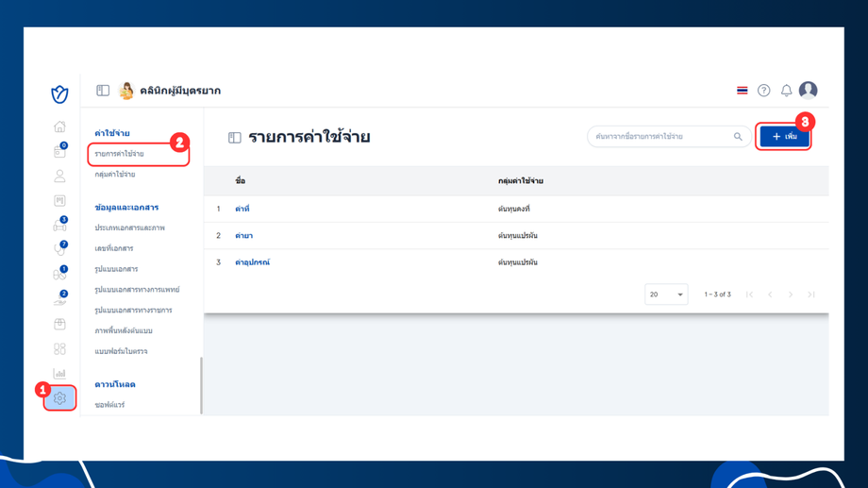
Task: Select ภาพพื้นหลังต้นแบบ menu item
Action: pyautogui.click(x=124, y=330)
